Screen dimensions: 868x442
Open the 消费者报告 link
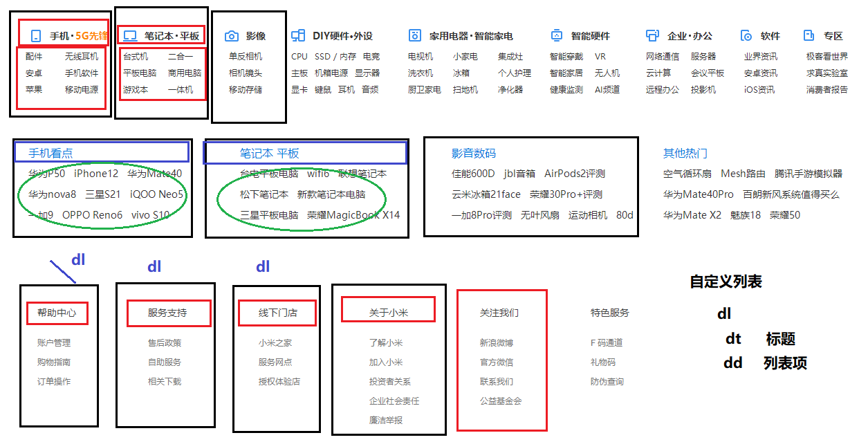pyautogui.click(x=827, y=89)
